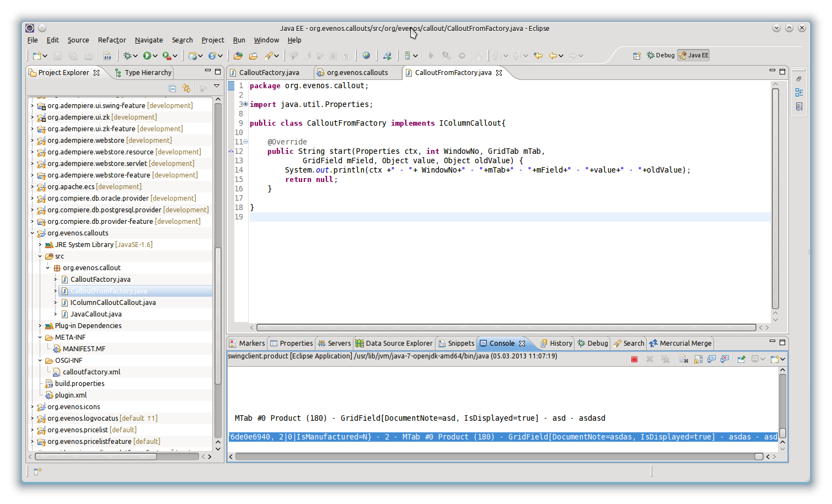
Task: Open Type icon in main toolbar
Action: coord(238,56)
